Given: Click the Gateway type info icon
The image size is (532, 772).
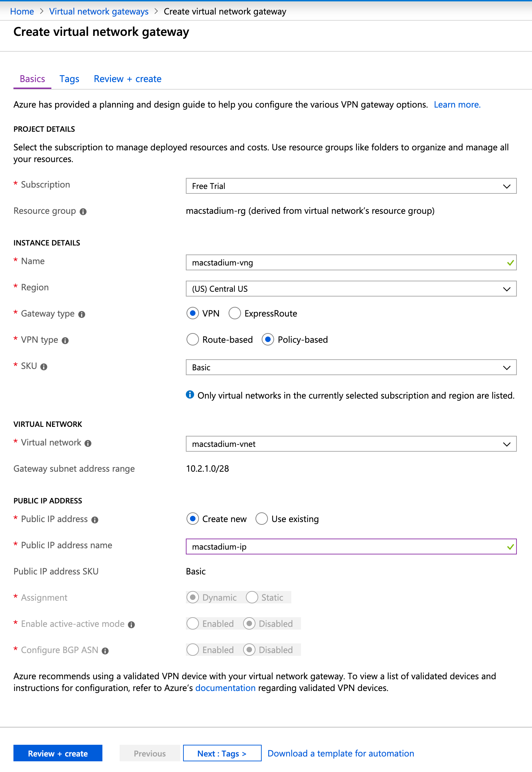Looking at the screenshot, I should tap(82, 314).
